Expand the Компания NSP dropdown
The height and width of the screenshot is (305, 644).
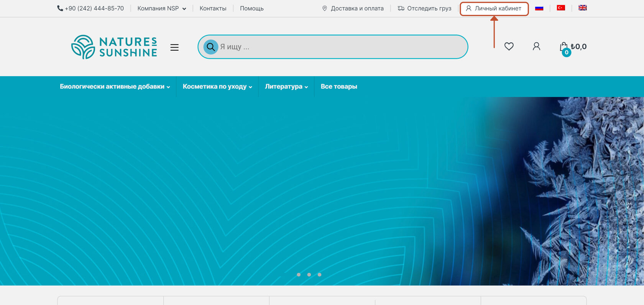click(x=162, y=8)
